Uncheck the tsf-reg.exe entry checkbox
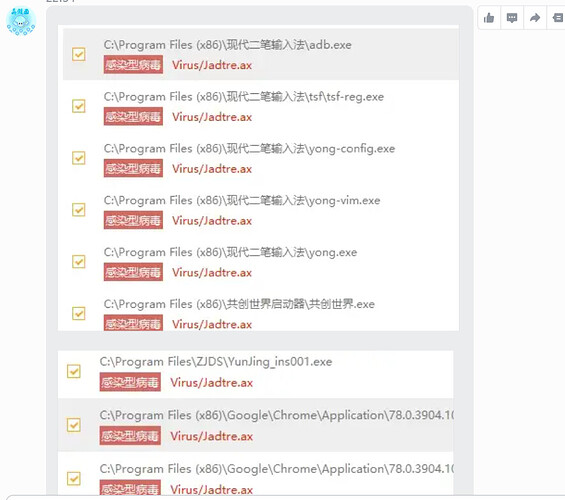Image resolution: width=565 pixels, height=500 pixels. [79, 106]
